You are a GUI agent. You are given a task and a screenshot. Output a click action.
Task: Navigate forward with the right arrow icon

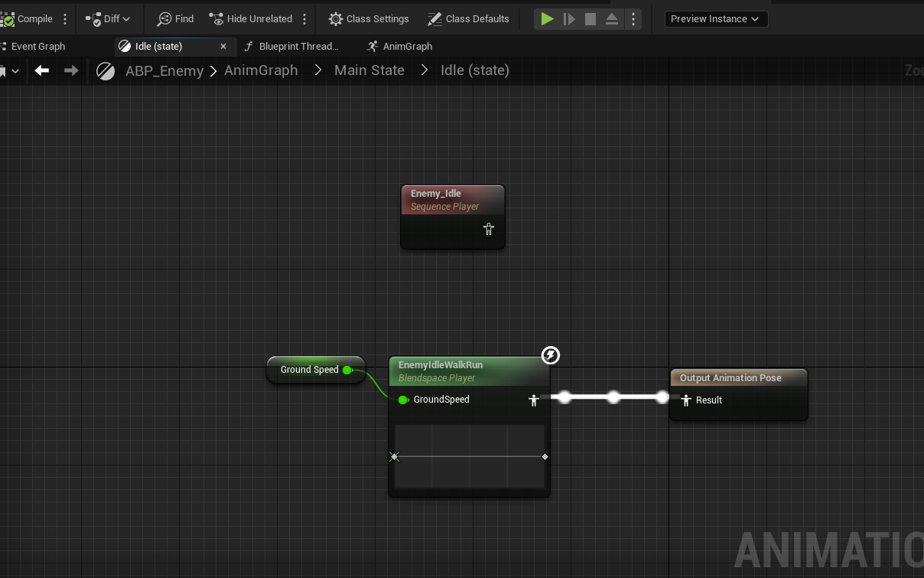(x=71, y=70)
